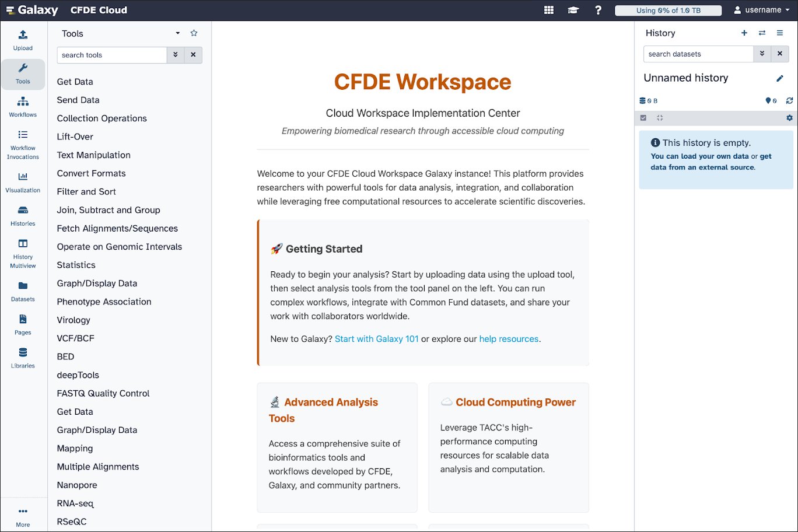Open the FASTQ Quality Control section
798x532 pixels.
click(x=103, y=393)
